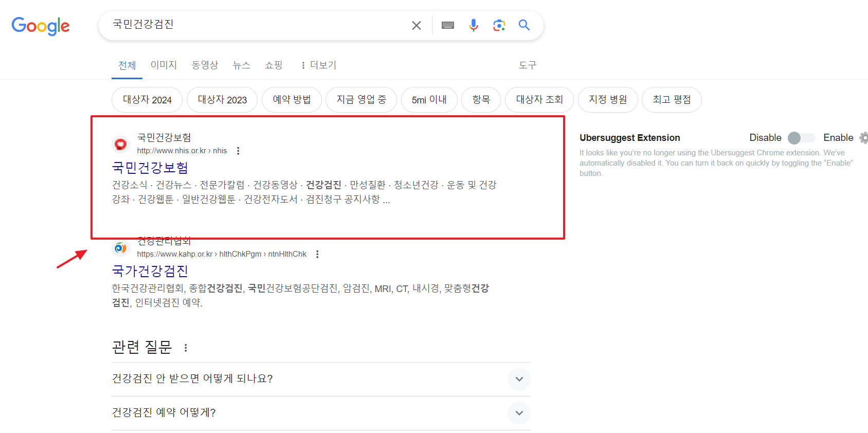Click the 관련 질문 heading
The width and height of the screenshot is (868, 433).
[x=142, y=348]
